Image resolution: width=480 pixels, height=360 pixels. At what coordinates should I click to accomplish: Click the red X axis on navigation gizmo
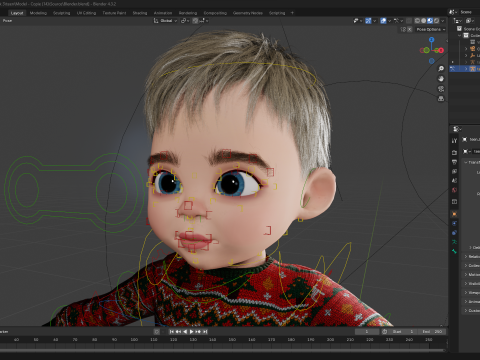(441, 50)
